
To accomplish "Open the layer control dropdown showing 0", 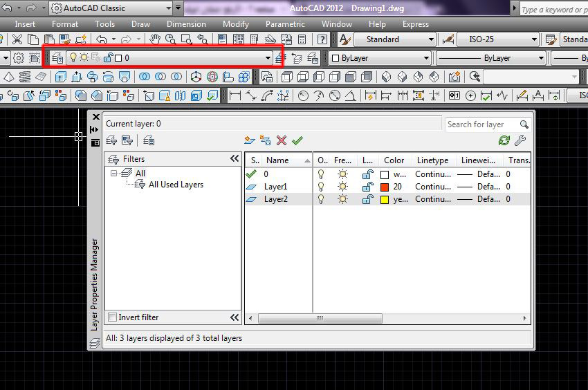I will [x=268, y=58].
